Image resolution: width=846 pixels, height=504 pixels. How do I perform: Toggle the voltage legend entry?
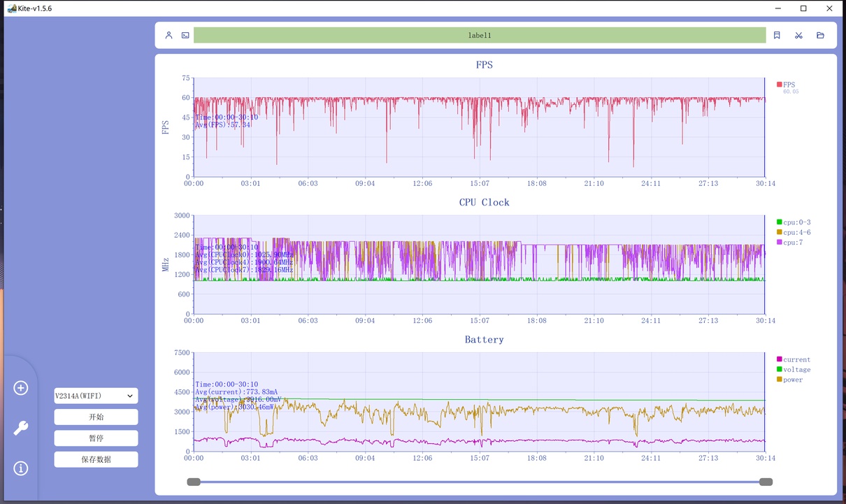pos(794,370)
